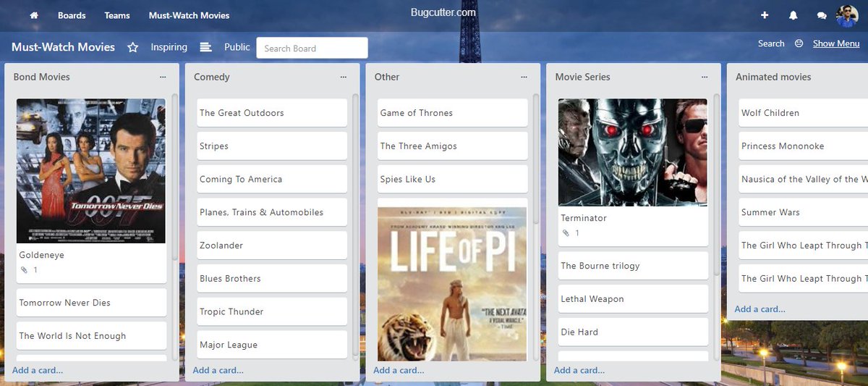Select Must-Watch Movies in top navigation
Screen dimensions: 868x386
189,15
